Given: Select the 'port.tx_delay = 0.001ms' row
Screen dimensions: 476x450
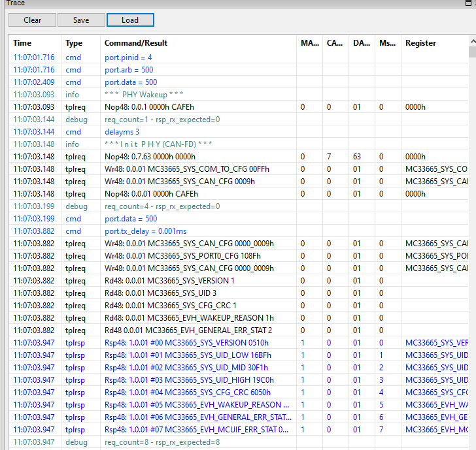Looking at the screenshot, I should coord(238,231).
